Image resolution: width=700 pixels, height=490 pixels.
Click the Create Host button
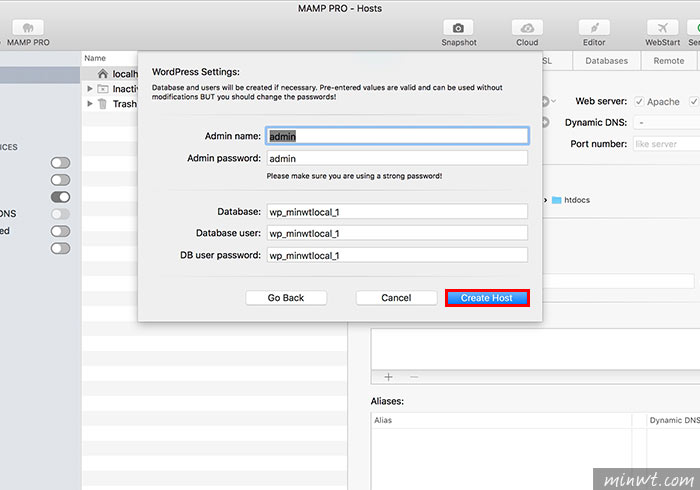tap(487, 298)
